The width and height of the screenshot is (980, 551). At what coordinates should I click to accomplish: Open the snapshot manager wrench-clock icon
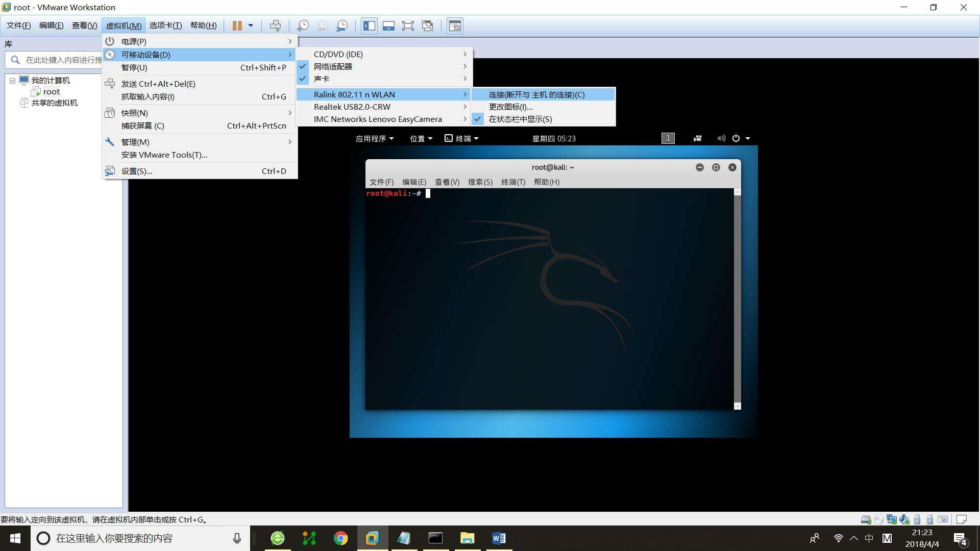pyautogui.click(x=342, y=26)
